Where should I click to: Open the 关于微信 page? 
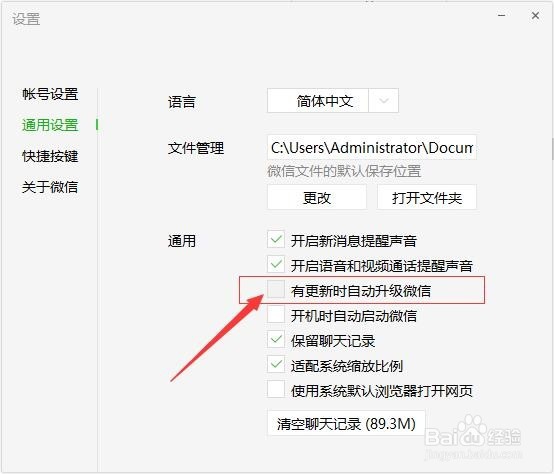pyautogui.click(x=50, y=187)
